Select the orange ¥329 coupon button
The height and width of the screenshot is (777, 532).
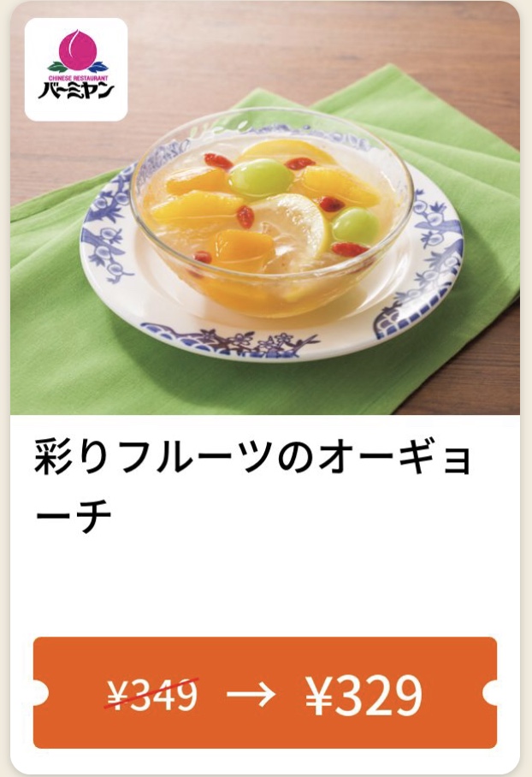point(265,693)
